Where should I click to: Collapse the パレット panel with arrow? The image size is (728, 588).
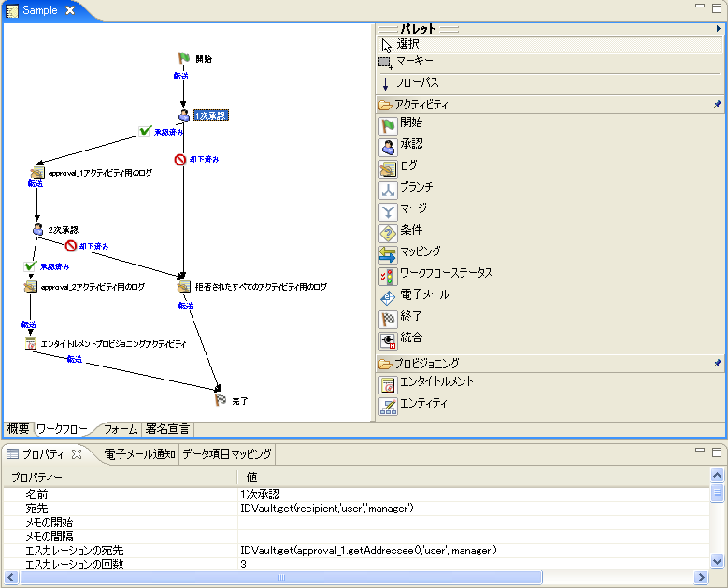[x=719, y=29]
